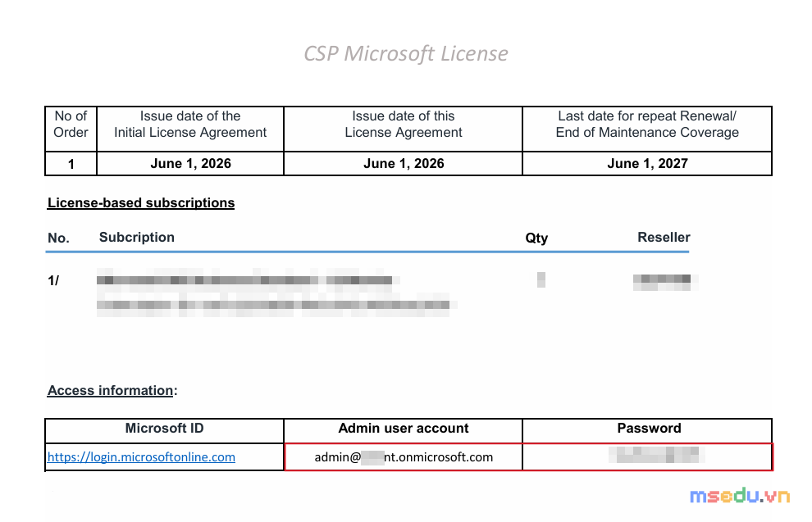Image resolution: width=812 pixels, height=522 pixels.
Task: Select the Password column header
Action: pos(647,429)
